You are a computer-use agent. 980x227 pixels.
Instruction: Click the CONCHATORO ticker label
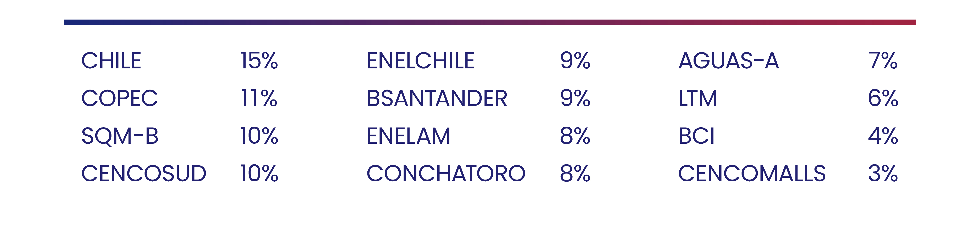(446, 174)
